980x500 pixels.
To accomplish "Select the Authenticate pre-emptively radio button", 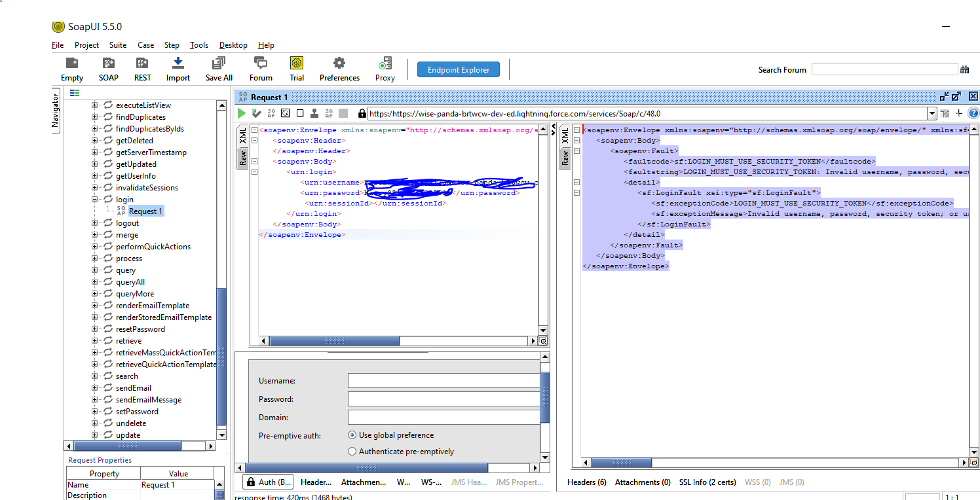I will (x=352, y=451).
